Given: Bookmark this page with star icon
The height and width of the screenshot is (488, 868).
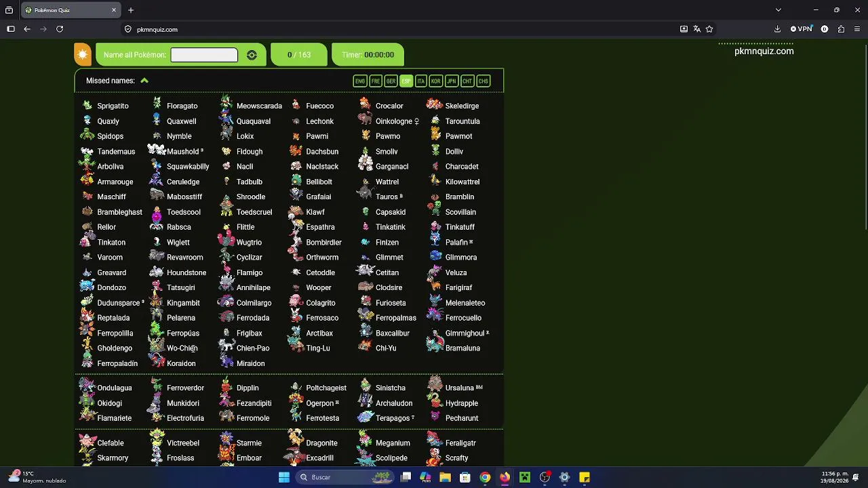Looking at the screenshot, I should click(x=709, y=29).
